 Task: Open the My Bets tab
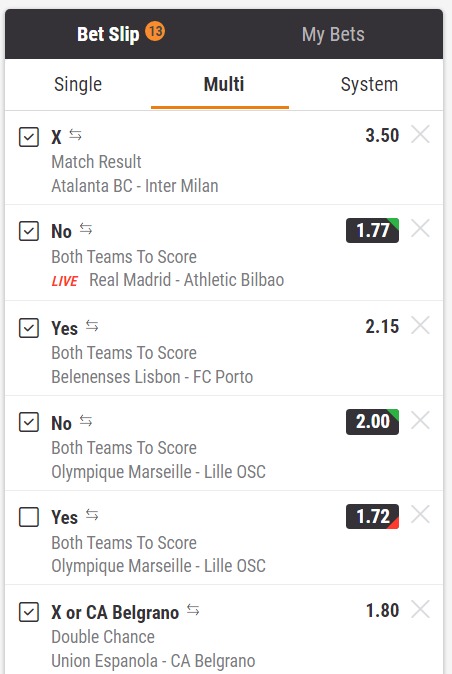coord(333,34)
